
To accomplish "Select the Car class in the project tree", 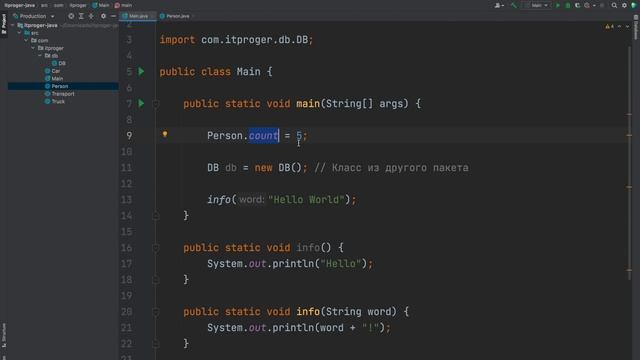I will click(x=53, y=71).
